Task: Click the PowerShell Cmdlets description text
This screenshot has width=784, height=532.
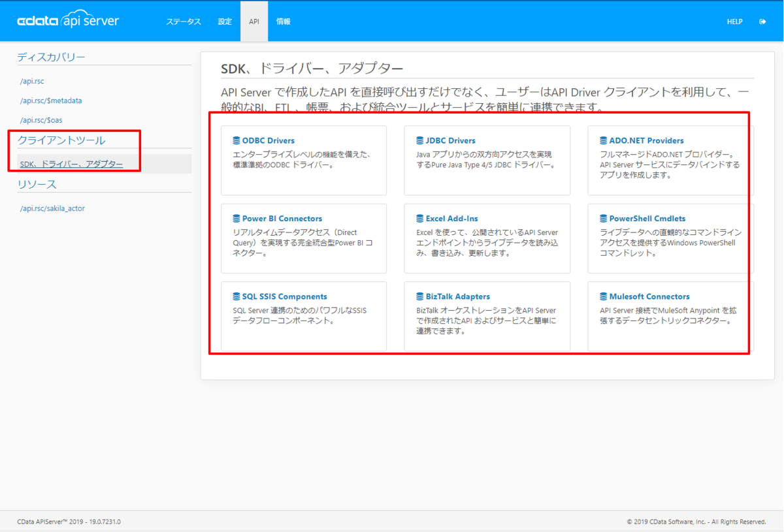Action: pos(671,243)
